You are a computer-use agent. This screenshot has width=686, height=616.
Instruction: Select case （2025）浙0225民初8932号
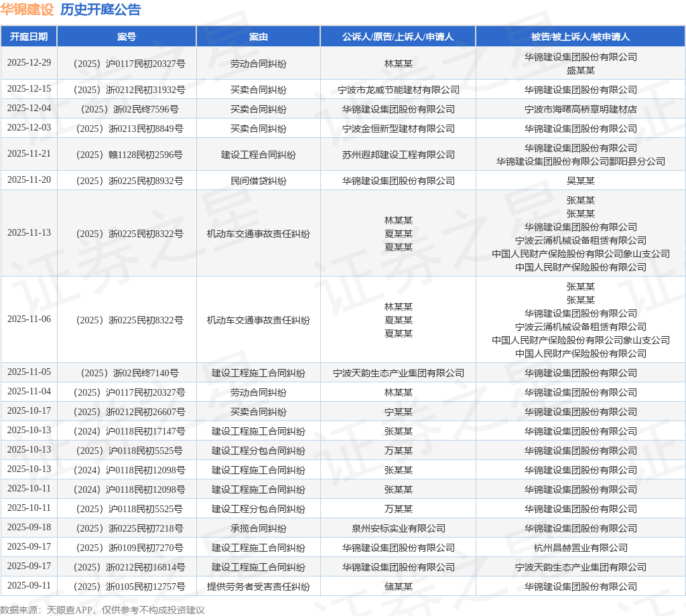129,181
